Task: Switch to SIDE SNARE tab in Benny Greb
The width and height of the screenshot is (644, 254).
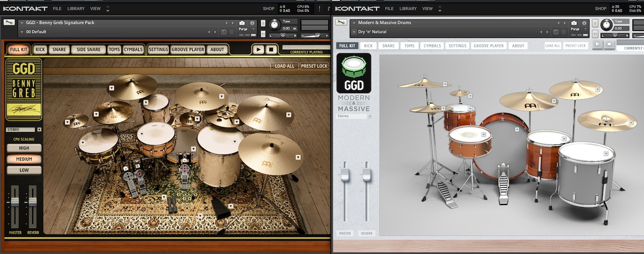Action: tap(88, 50)
